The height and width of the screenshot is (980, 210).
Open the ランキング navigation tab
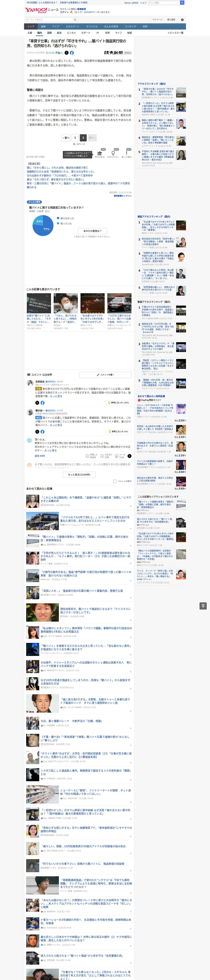(130, 26)
